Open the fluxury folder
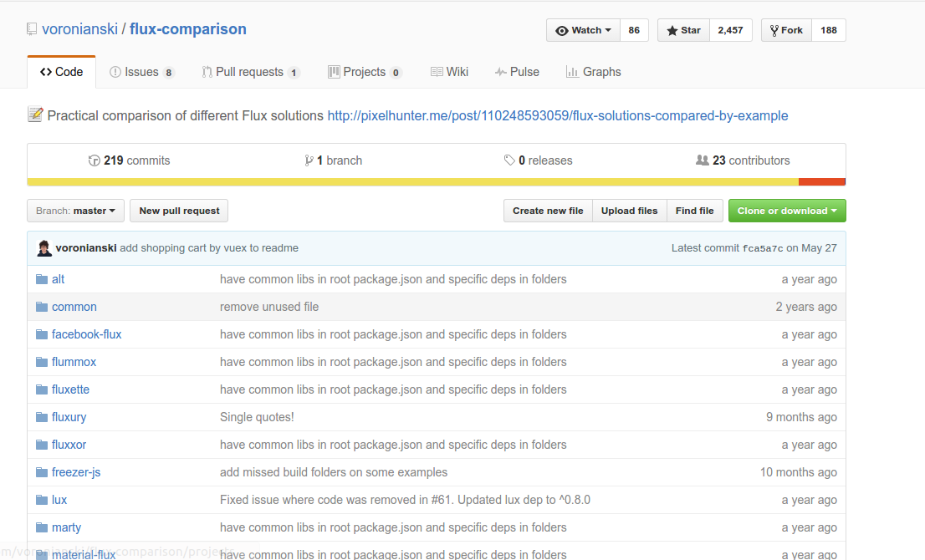This screenshot has width=925, height=560. pos(69,417)
